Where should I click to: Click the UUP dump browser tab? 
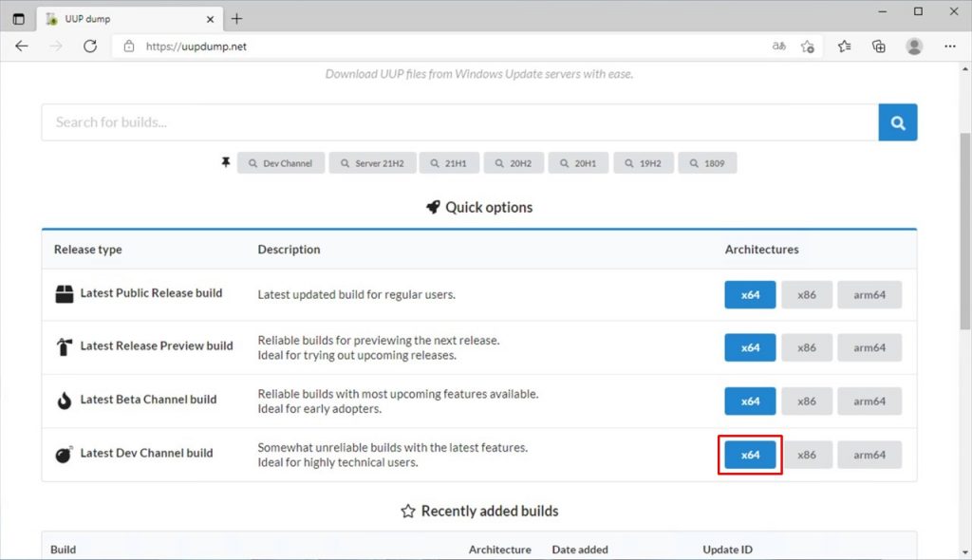(130, 19)
